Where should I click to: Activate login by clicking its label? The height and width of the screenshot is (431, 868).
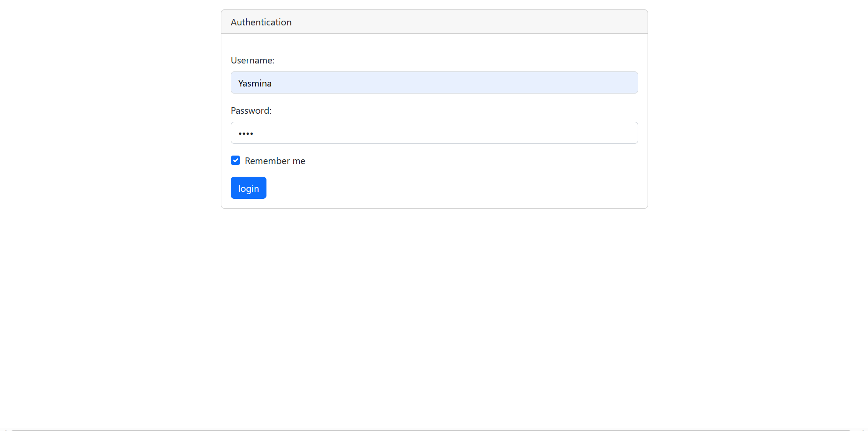(x=248, y=188)
